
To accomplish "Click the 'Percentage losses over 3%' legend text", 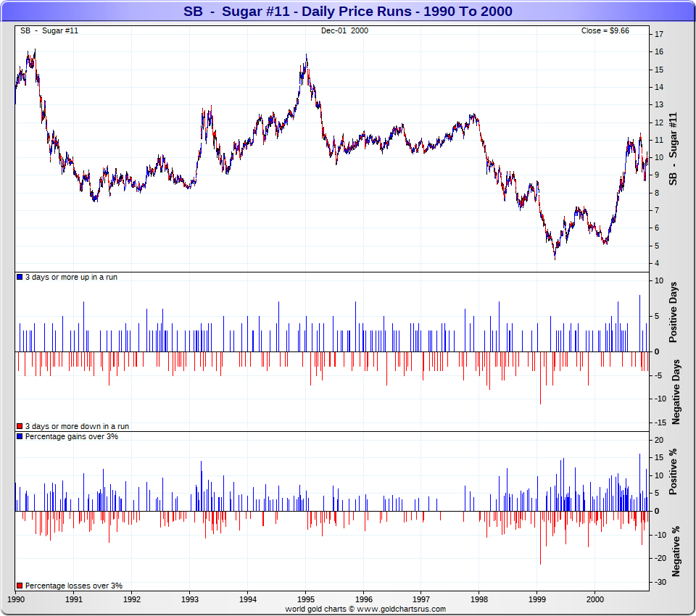I will [74, 586].
